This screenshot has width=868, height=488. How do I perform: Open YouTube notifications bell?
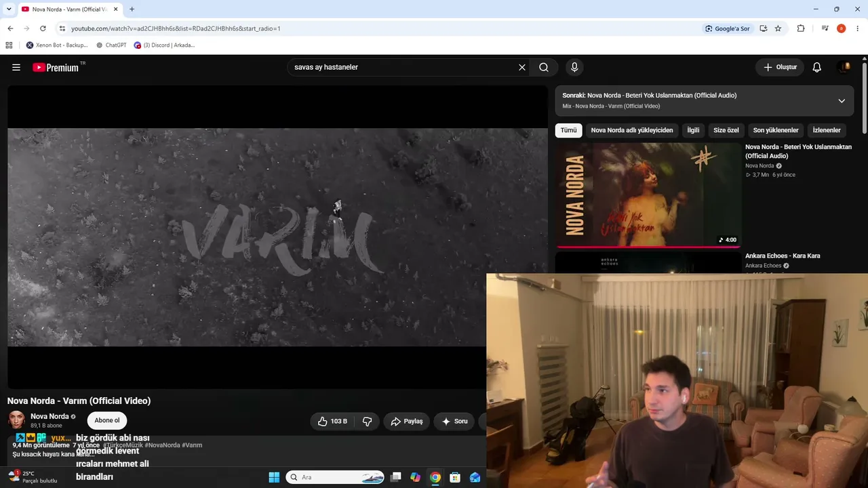tap(817, 67)
